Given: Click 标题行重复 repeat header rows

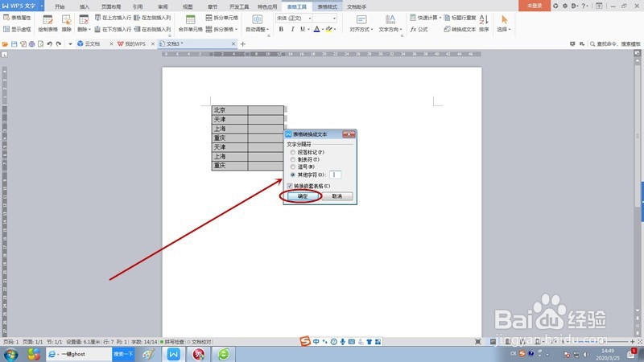Looking at the screenshot, I should pyautogui.click(x=460, y=18).
